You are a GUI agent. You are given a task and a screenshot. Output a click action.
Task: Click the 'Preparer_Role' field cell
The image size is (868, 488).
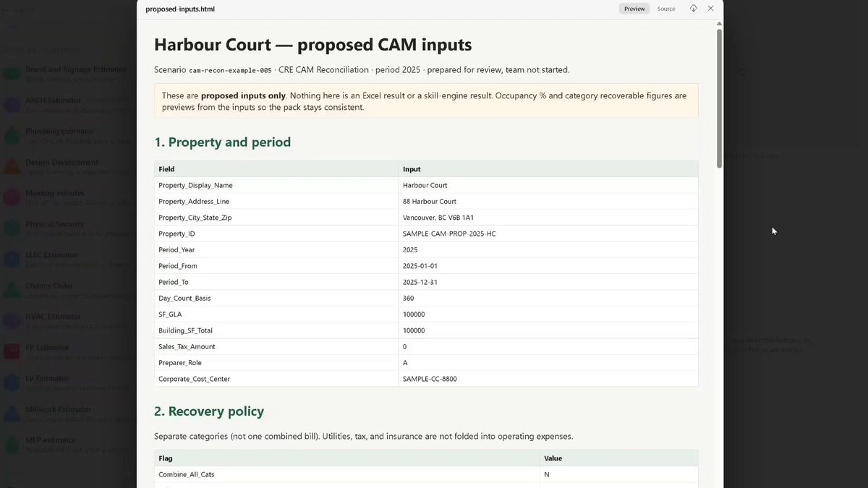276,363
